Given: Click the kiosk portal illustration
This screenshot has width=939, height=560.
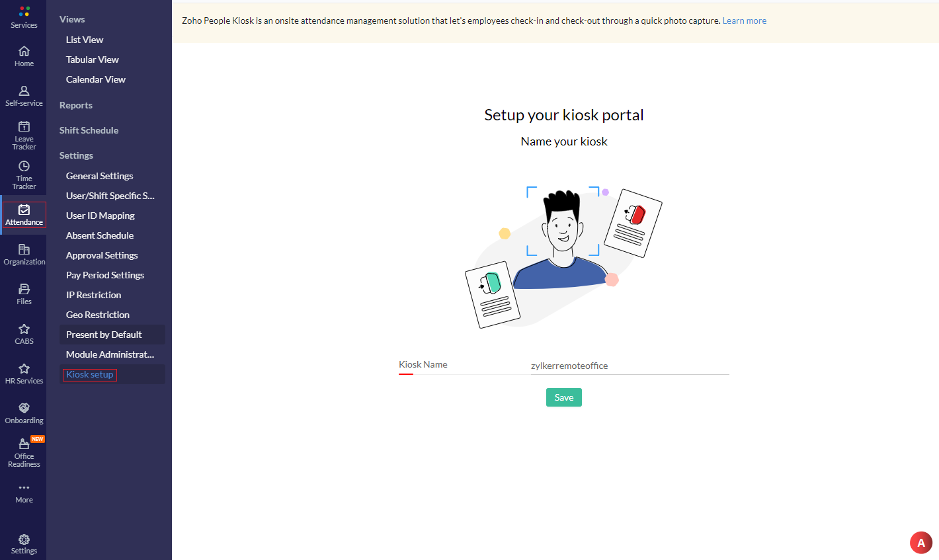Looking at the screenshot, I should [563, 257].
